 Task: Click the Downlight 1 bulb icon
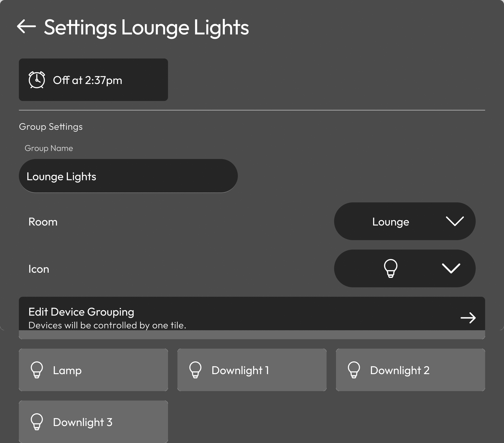coord(195,370)
